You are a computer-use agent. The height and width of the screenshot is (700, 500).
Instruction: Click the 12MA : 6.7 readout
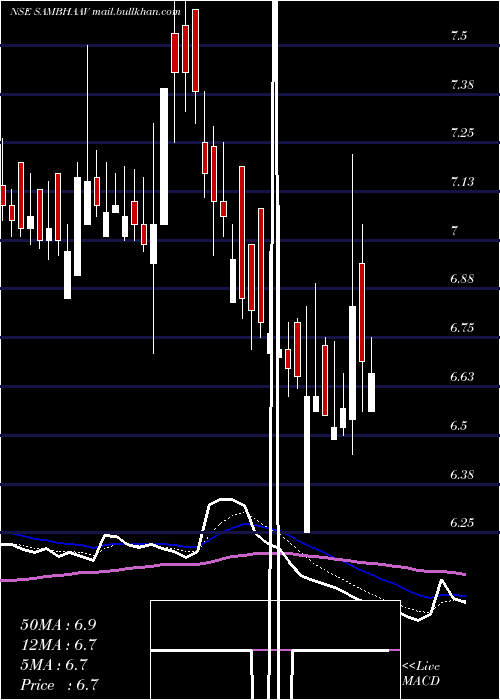(x=58, y=645)
